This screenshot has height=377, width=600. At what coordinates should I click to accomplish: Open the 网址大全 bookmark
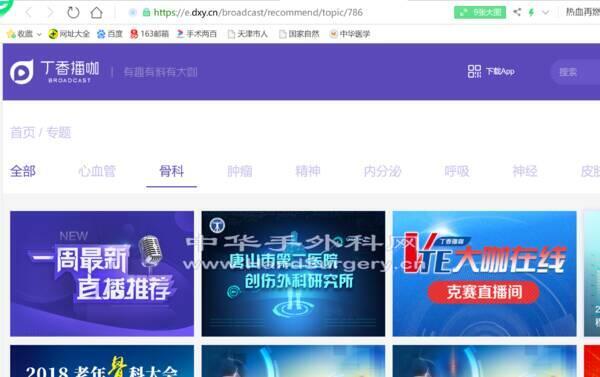(x=69, y=34)
